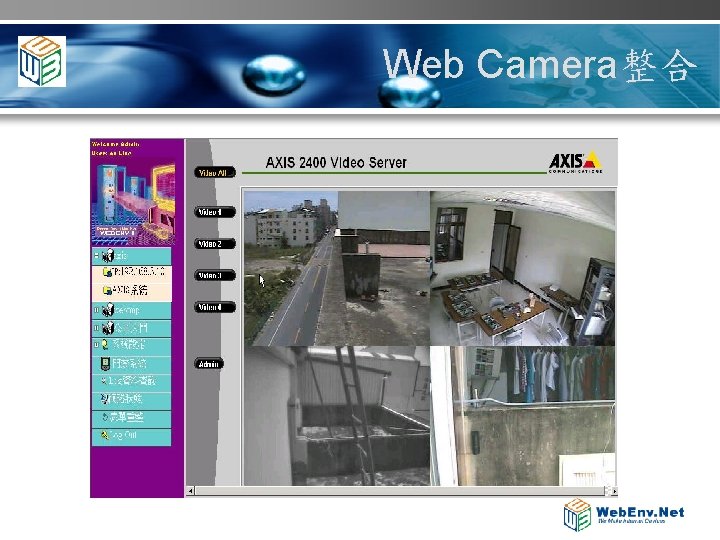Click the folder icon beside the TP:192.168 entry
The image size is (720, 540).
pyautogui.click(x=107, y=272)
